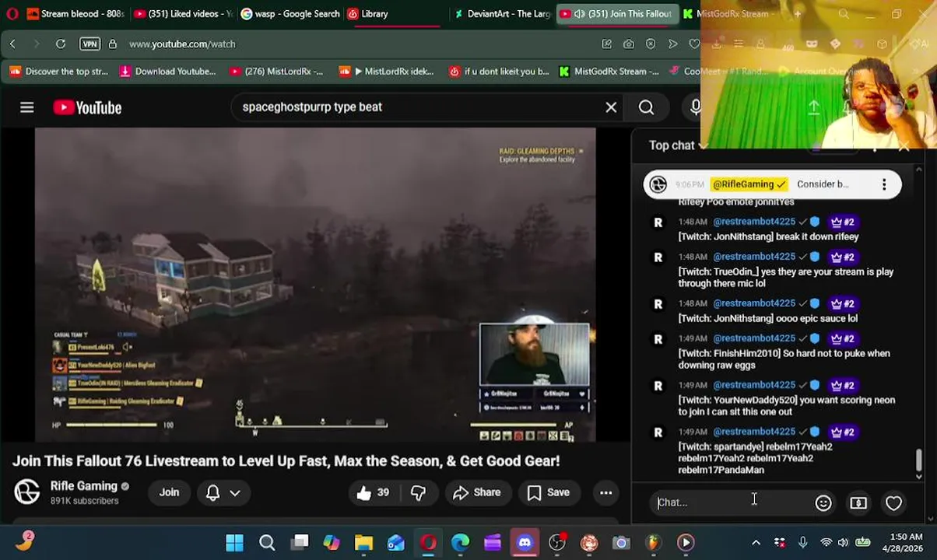This screenshot has width=937, height=560.
Task: Open Task View on taskbar
Action: tap(300, 542)
